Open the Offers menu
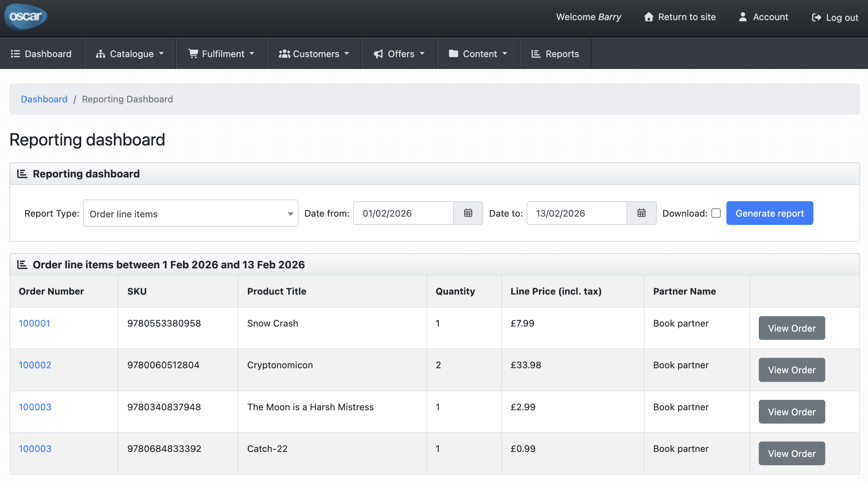The image size is (868, 485). point(399,54)
